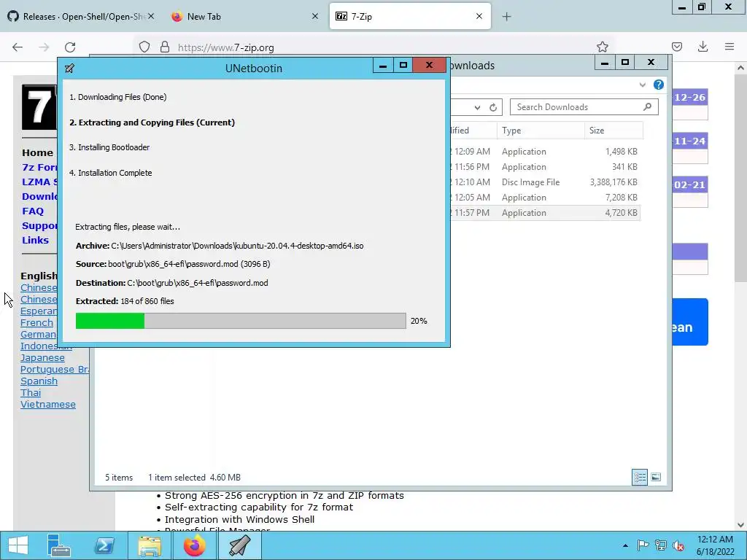Open Server Manager from the taskbar

click(59, 545)
